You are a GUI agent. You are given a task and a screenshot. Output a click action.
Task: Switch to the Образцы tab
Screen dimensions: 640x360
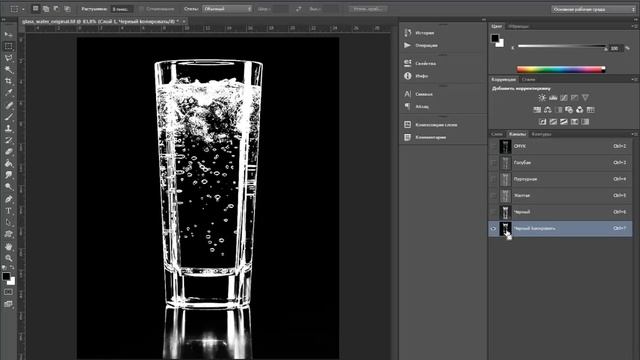(x=519, y=26)
